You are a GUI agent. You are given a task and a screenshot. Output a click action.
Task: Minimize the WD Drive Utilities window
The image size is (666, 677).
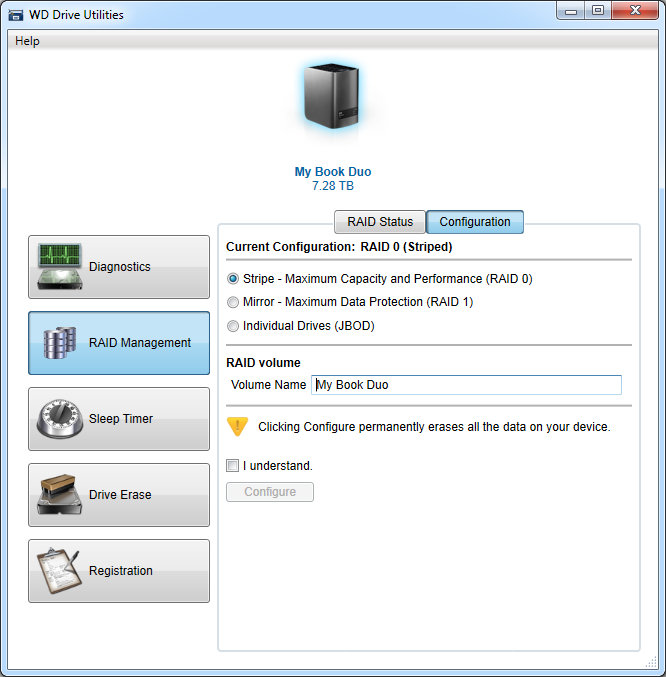pos(571,11)
